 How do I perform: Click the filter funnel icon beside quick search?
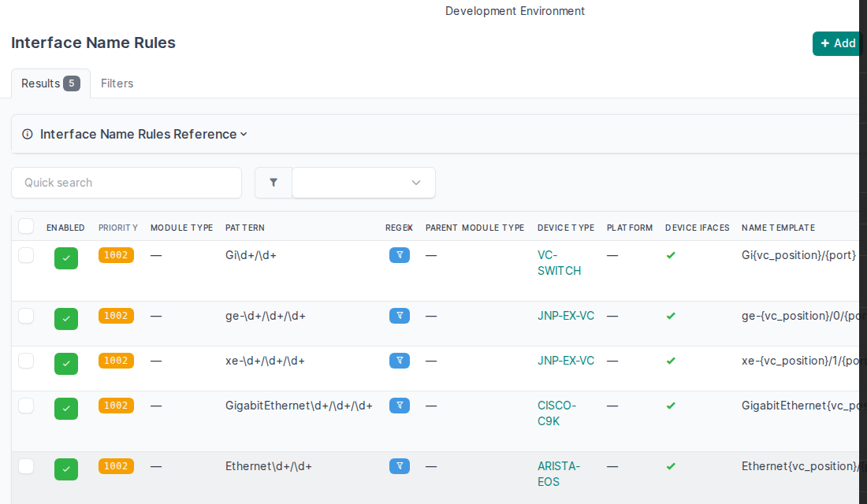click(x=273, y=182)
